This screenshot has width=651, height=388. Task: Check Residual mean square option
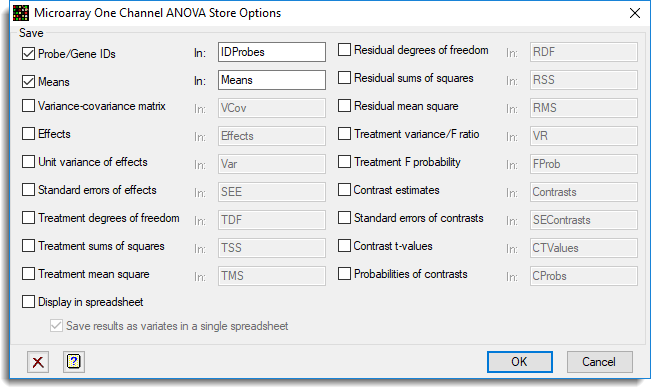[x=344, y=106]
